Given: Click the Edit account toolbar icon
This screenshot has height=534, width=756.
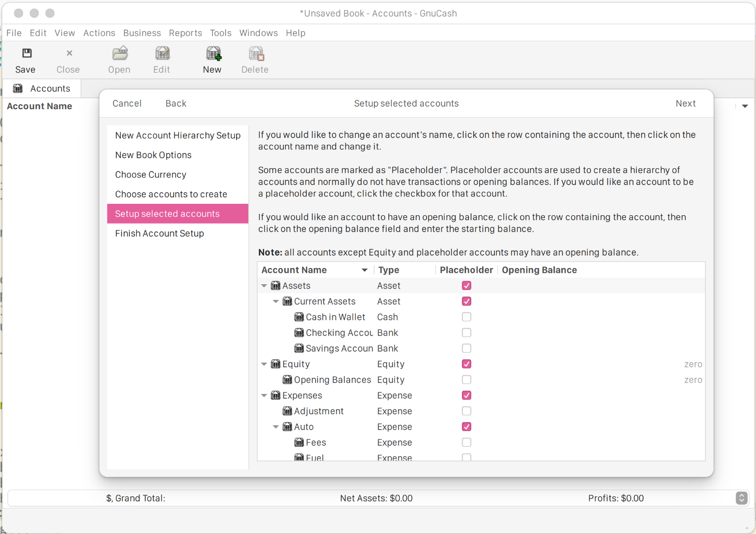Looking at the screenshot, I should pyautogui.click(x=162, y=53).
